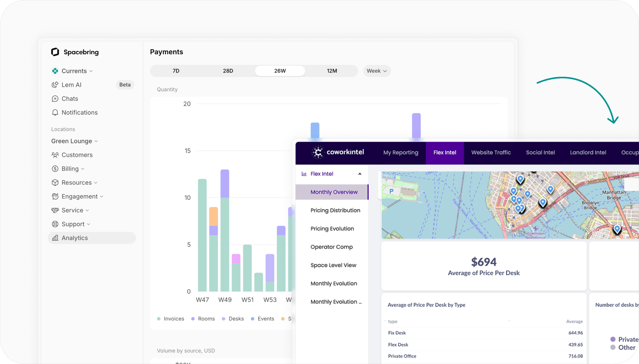Click the Billing dollar icon
The width and height of the screenshot is (639, 364).
point(55,169)
